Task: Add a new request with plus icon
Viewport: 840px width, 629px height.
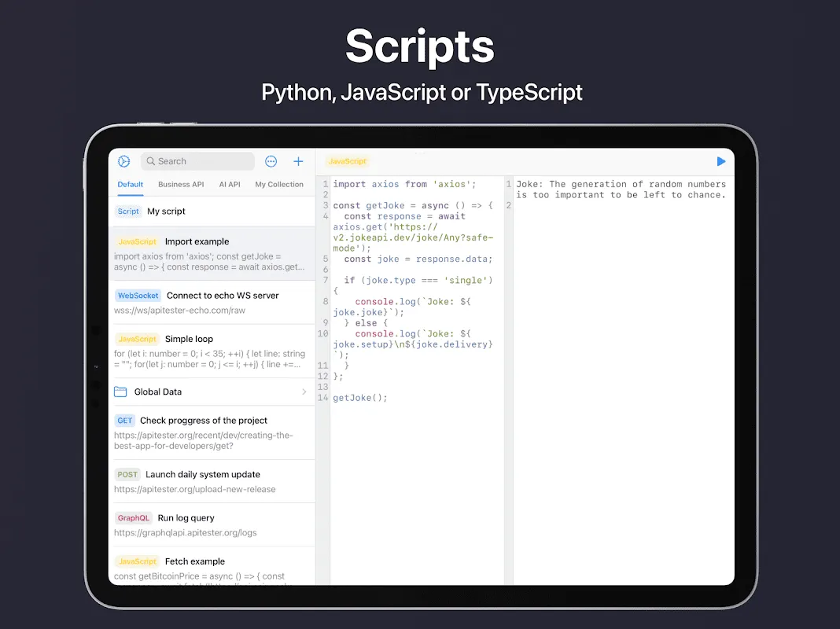Action: click(x=298, y=161)
